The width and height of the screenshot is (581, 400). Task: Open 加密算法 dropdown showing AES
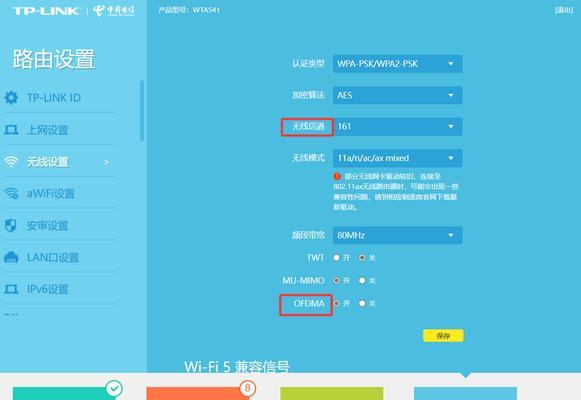coord(398,95)
